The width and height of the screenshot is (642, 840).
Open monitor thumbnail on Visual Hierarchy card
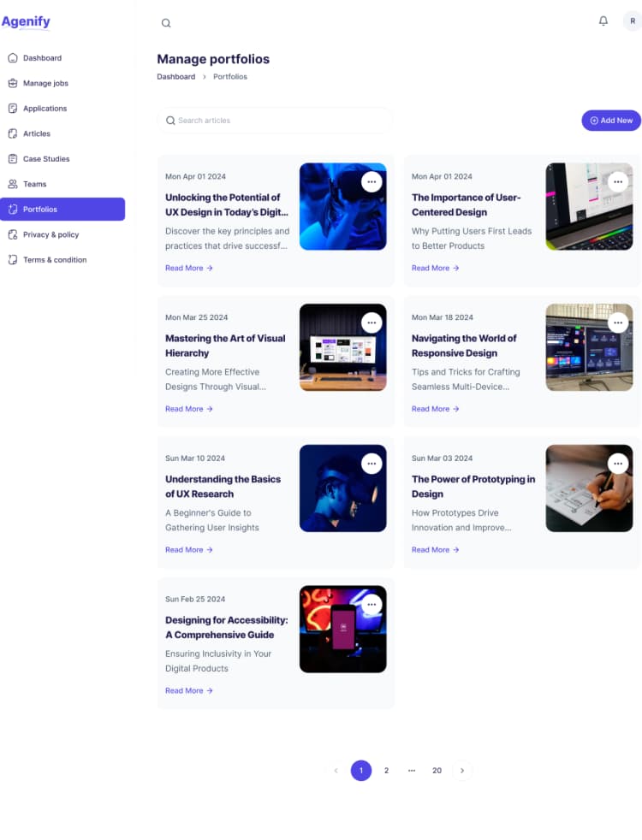(x=342, y=347)
